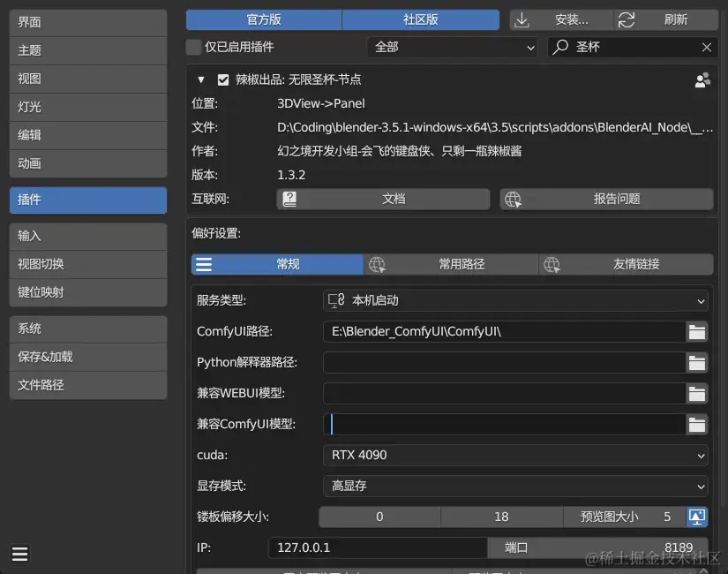Click the globe icon on 友情链接 tab

552,264
